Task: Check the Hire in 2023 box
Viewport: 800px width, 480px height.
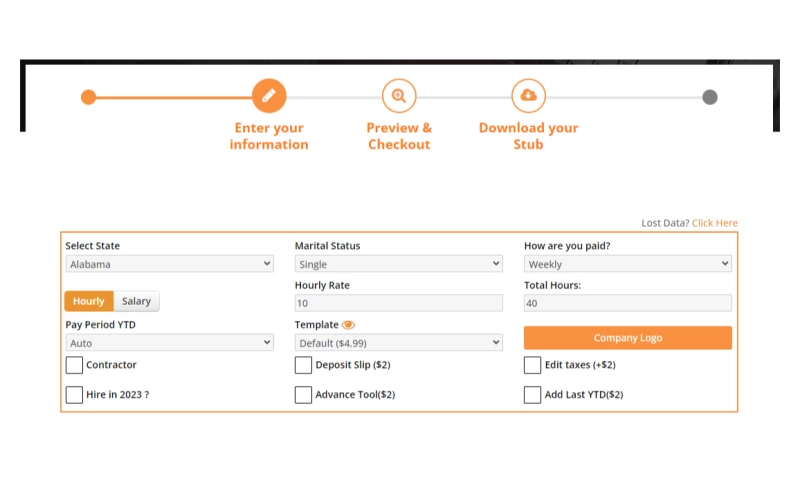Action: [x=74, y=395]
